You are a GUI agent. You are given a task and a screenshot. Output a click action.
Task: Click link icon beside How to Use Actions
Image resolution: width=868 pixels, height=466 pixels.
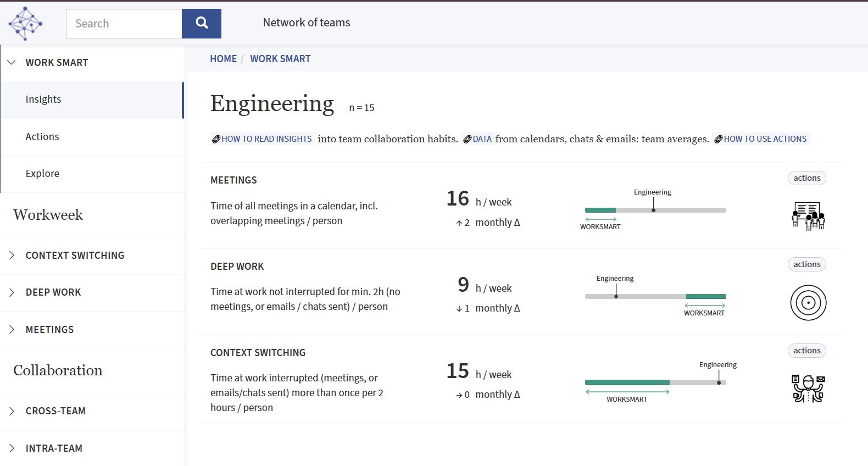719,139
